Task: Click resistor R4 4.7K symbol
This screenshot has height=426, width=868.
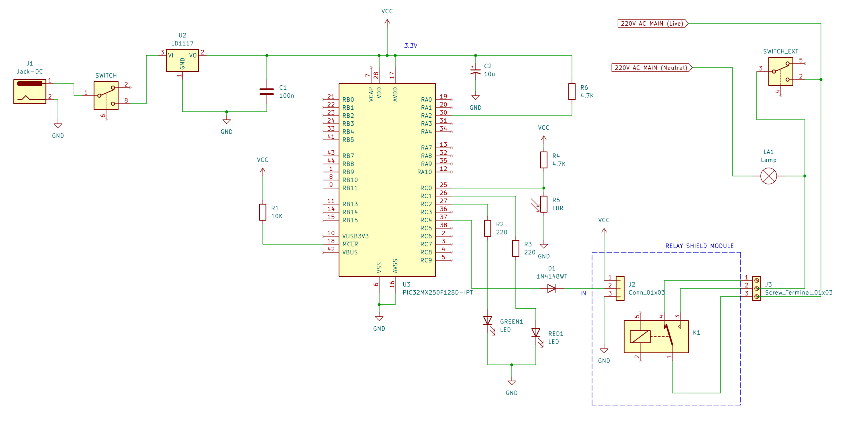Action: (x=544, y=160)
